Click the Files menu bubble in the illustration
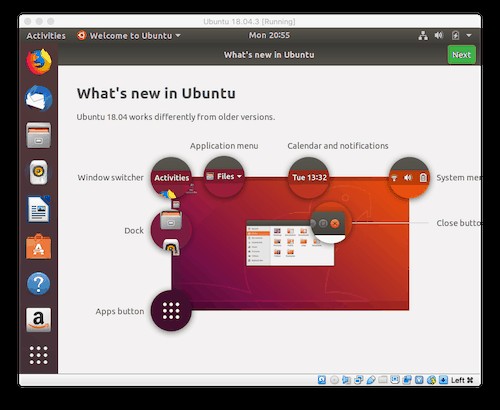The image size is (500, 410). tap(224, 177)
